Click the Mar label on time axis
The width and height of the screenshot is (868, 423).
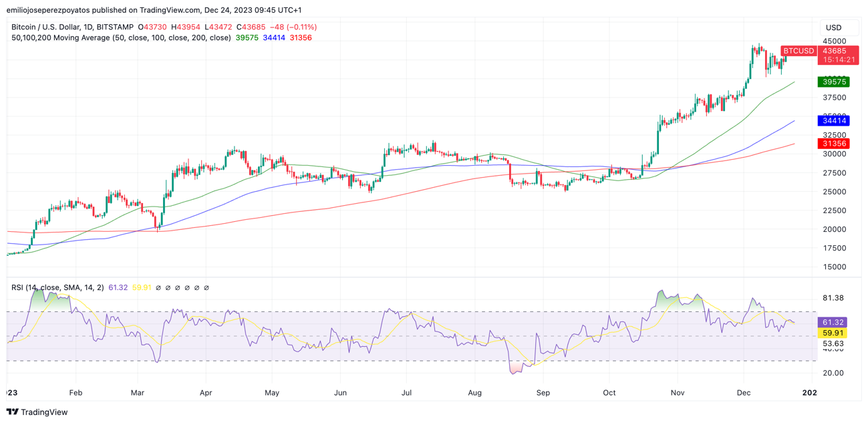[x=137, y=393]
